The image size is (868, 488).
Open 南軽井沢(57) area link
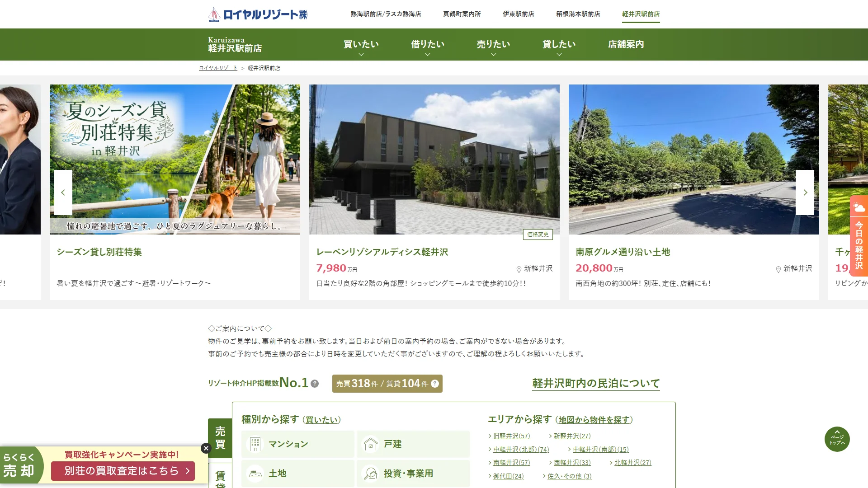pyautogui.click(x=511, y=463)
